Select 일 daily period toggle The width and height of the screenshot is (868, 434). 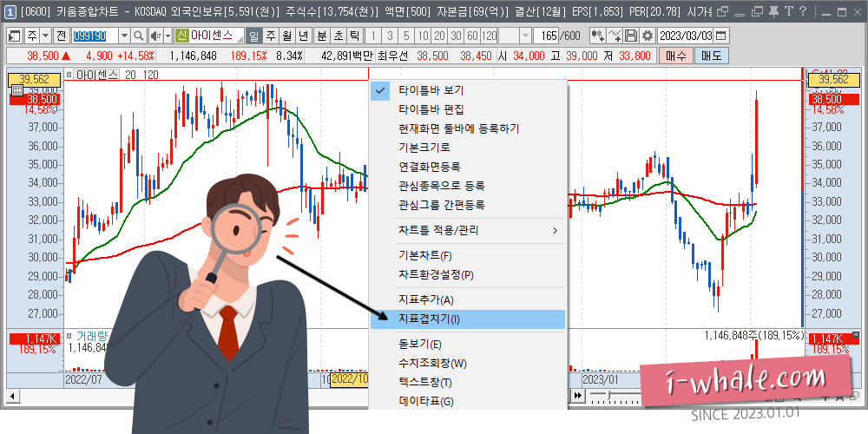click(254, 36)
